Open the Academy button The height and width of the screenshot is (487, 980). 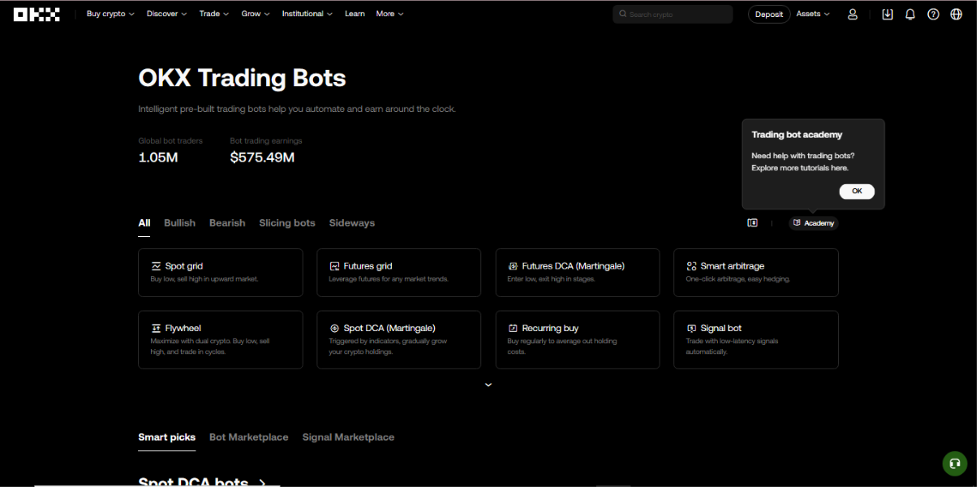point(814,222)
